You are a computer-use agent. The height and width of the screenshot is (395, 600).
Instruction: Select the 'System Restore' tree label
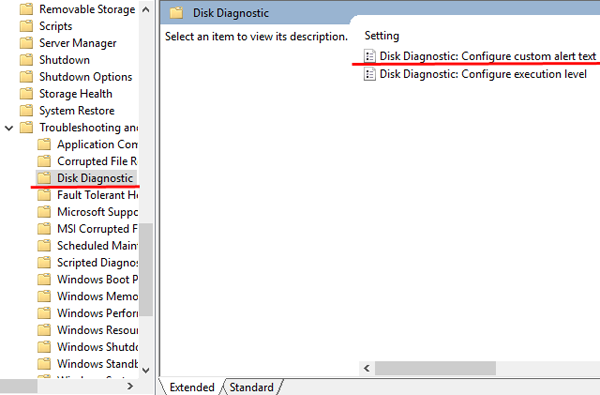pyautogui.click(x=77, y=110)
